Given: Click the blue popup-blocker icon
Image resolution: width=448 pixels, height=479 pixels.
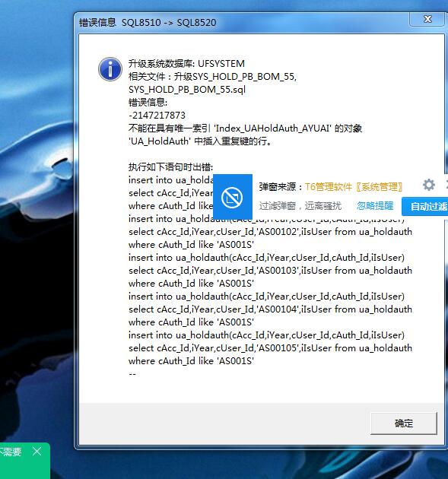Looking at the screenshot, I should click(232, 197).
